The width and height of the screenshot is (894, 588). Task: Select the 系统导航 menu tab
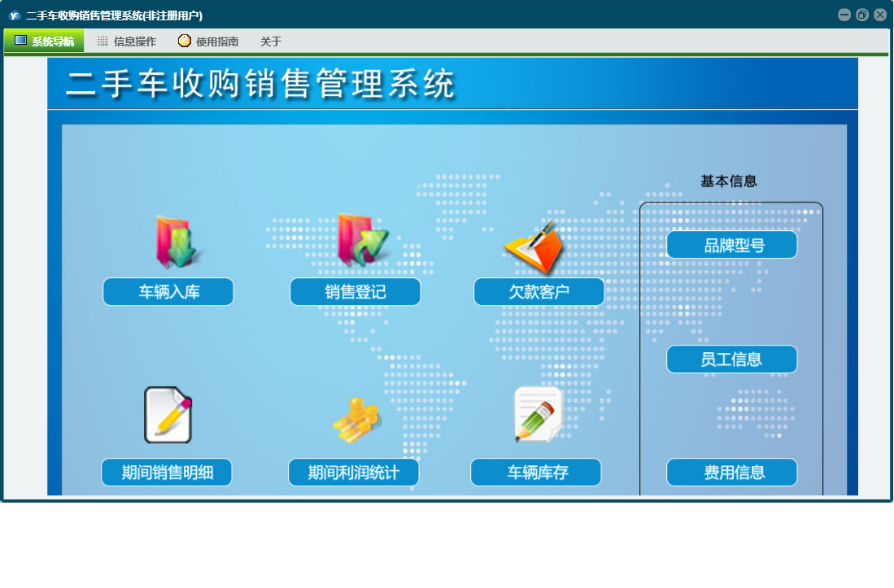pyautogui.click(x=44, y=41)
